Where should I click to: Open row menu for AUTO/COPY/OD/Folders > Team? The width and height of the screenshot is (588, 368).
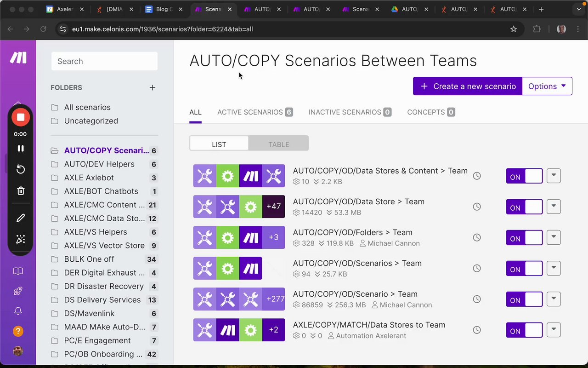554,237
